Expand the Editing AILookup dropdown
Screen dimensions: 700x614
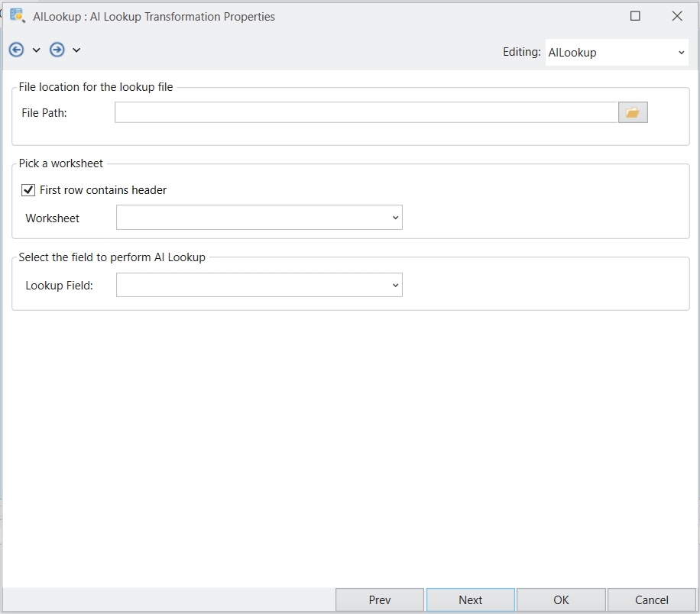681,53
